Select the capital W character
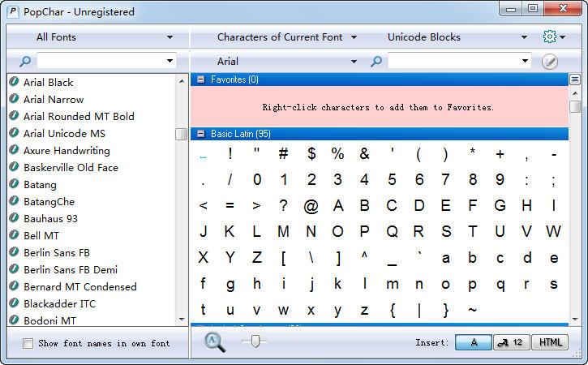This screenshot has width=588, height=365. [x=553, y=231]
